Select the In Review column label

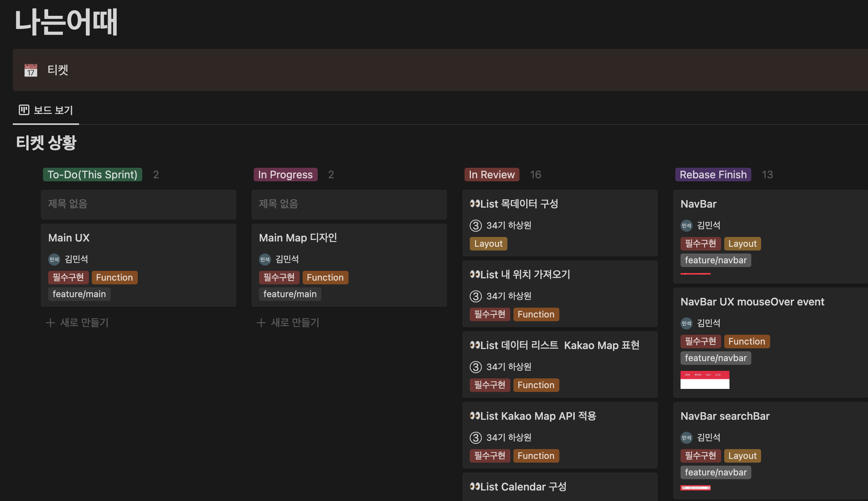tap(492, 175)
